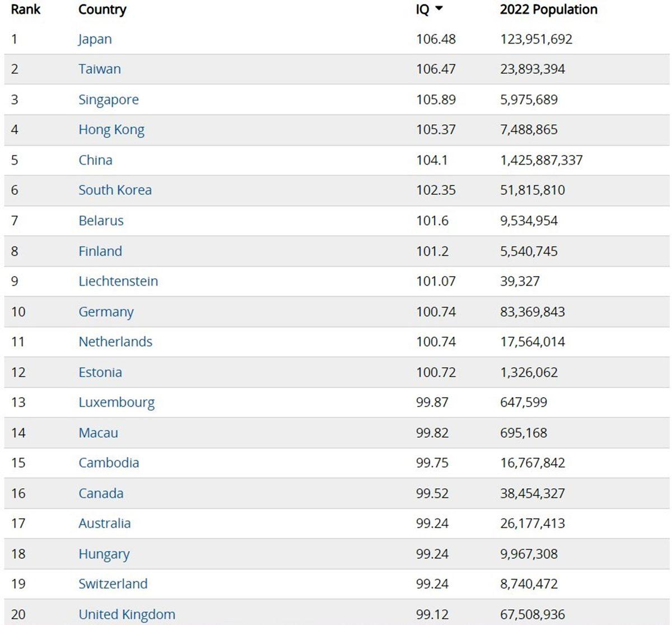Click the 2022 Population column header
Screen dimensions: 672x625
[548, 10]
